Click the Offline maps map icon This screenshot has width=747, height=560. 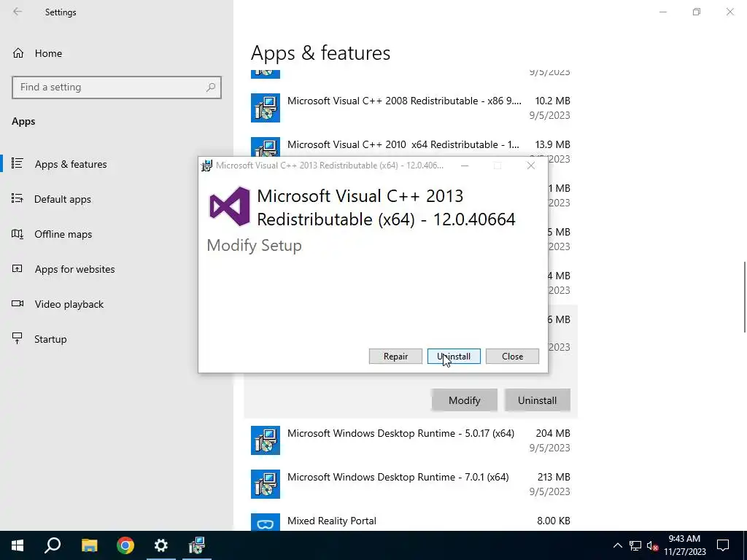point(18,233)
